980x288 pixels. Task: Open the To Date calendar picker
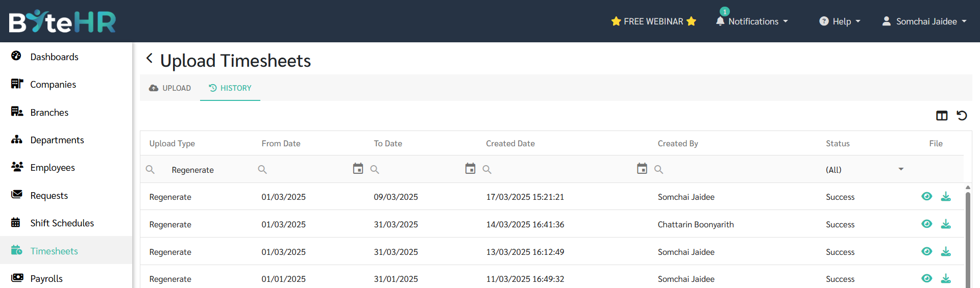coord(470,169)
